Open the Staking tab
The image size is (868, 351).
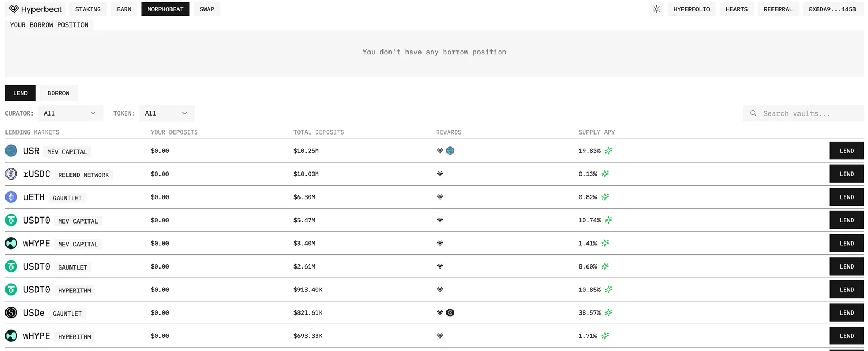click(x=88, y=9)
